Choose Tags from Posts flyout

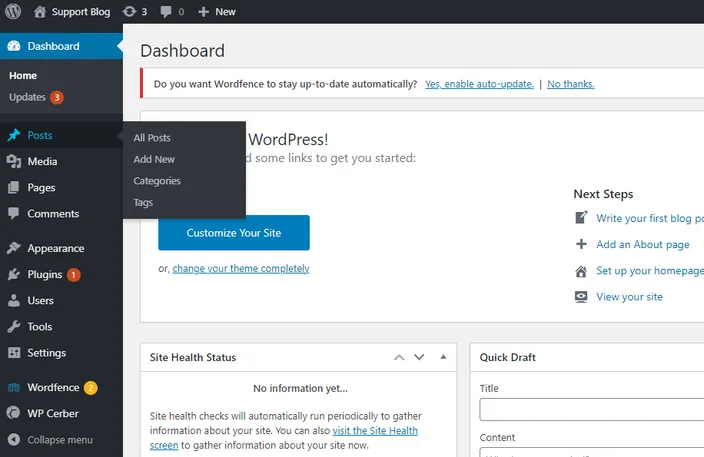(143, 202)
